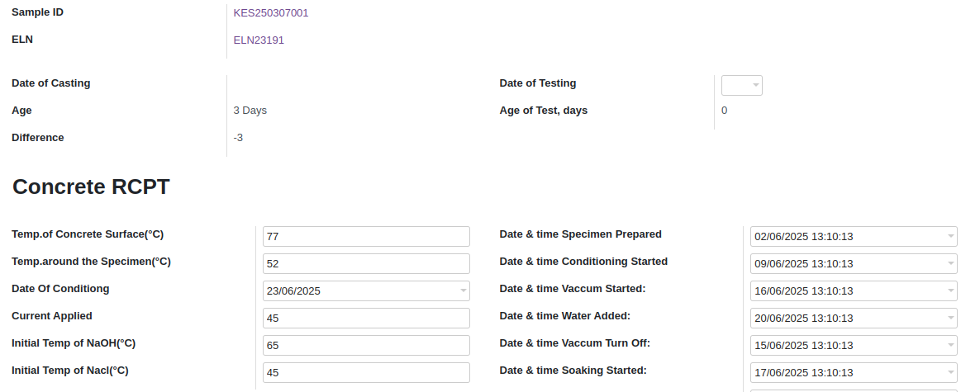Viewport: 980px width, 392px height.
Task: Click the 17/06/2025 13:10:13 datetime field
Action: coord(854,373)
